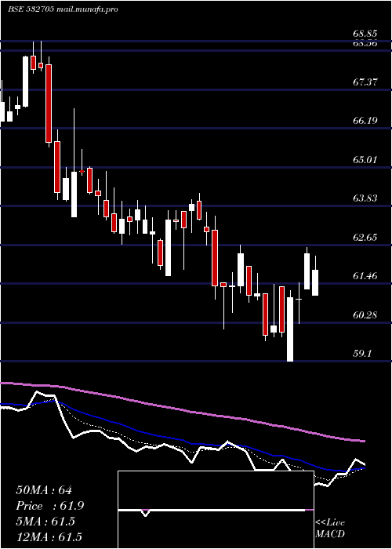Click the 5MA : 61.5 readout
392x549 pixels.
[x=45, y=522]
